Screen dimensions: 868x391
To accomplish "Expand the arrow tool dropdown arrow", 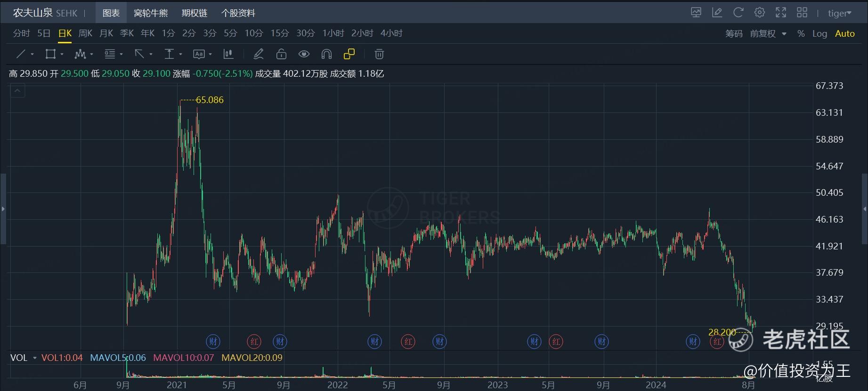I will tap(151, 55).
